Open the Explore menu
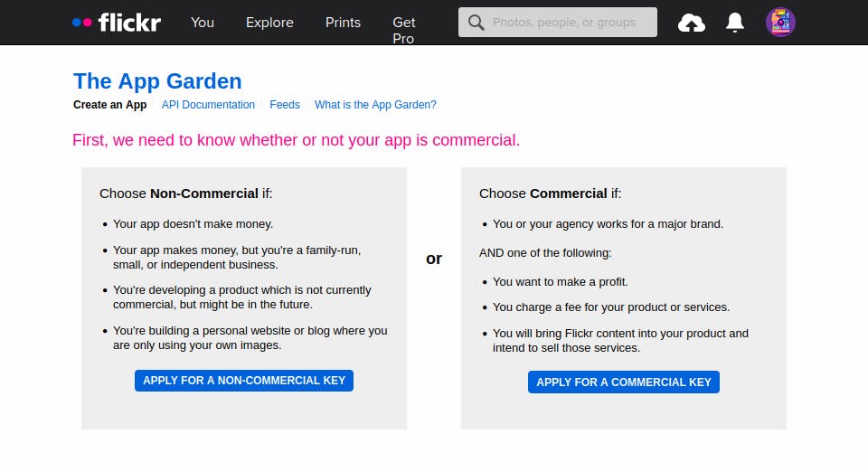This screenshot has width=868, height=472. tap(269, 23)
